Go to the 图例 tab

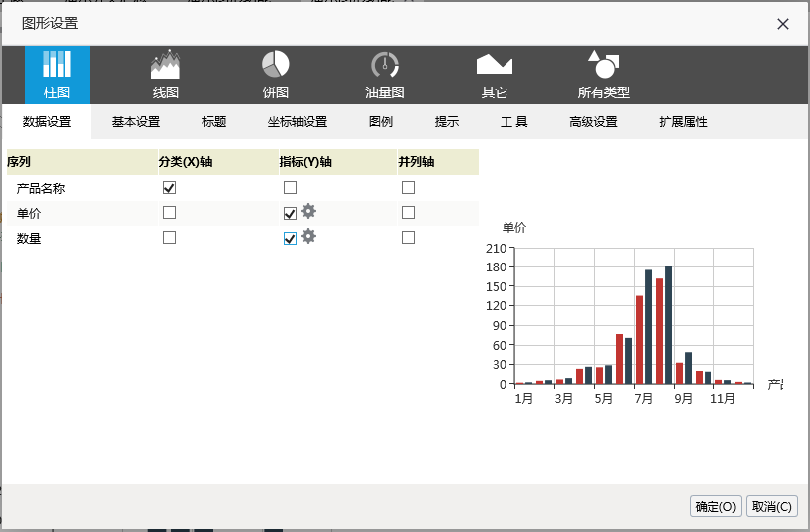[x=381, y=122]
